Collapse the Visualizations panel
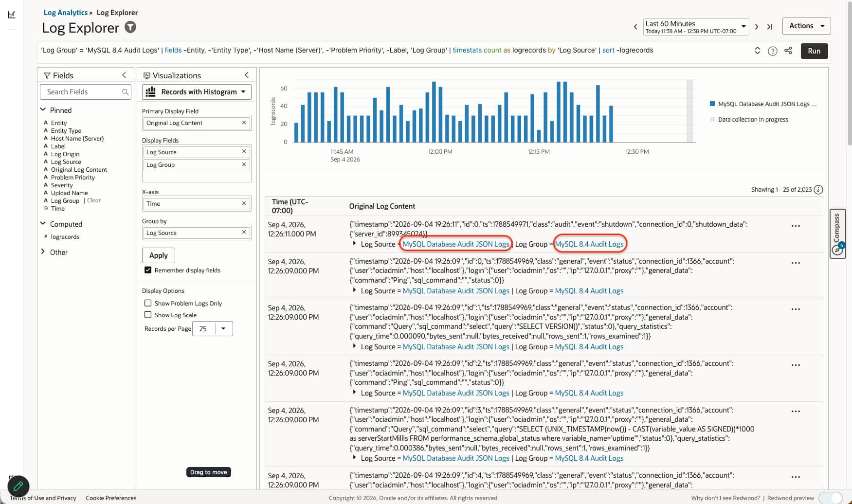 [247, 75]
